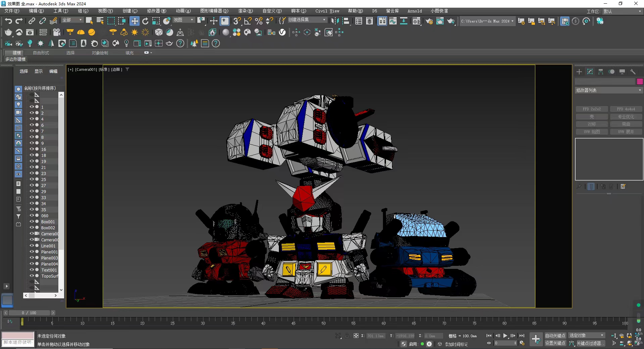Screen dimensions: 644x349
Task: Click the Play animation button
Action: 505,336
